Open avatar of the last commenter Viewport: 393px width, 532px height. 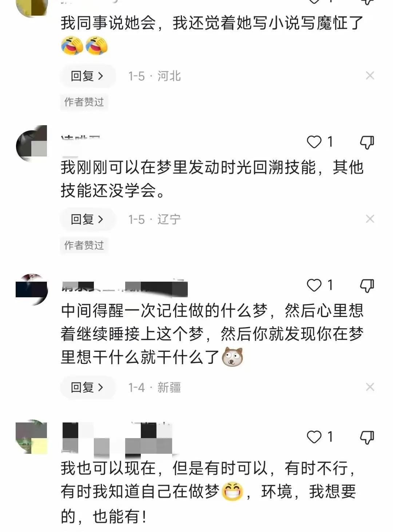pyautogui.click(x=32, y=437)
